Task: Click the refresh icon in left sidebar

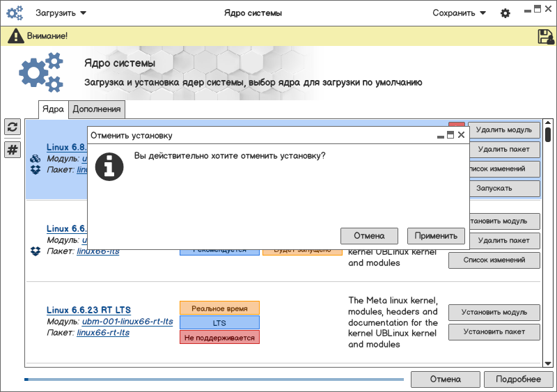Action: (13, 127)
